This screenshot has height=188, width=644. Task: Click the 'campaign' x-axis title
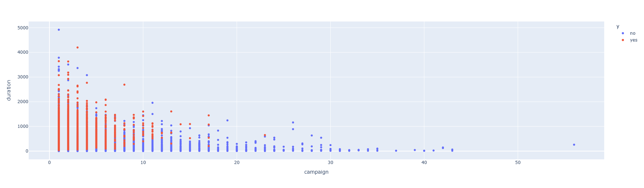pos(316,172)
